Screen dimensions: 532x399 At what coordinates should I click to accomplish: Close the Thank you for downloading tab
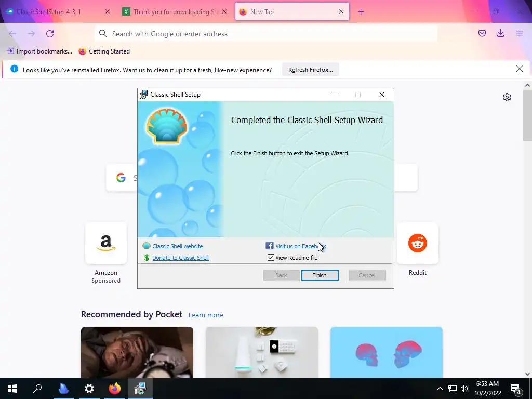[224, 11]
